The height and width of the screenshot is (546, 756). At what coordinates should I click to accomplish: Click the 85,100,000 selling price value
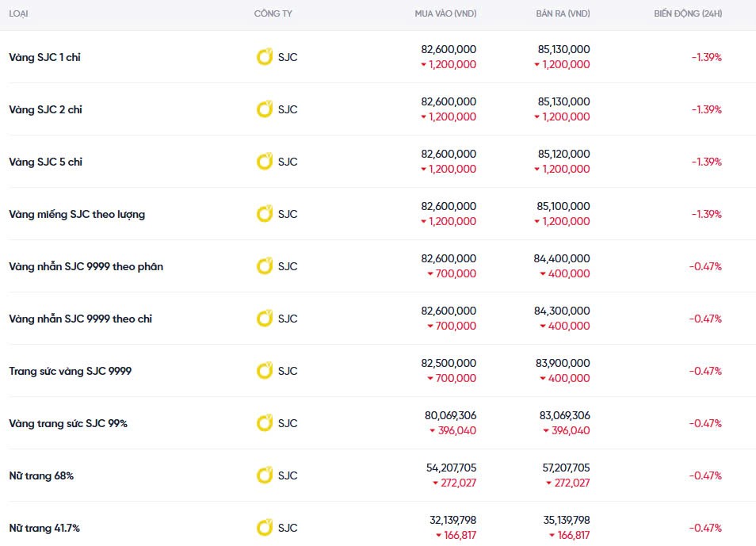[563, 206]
